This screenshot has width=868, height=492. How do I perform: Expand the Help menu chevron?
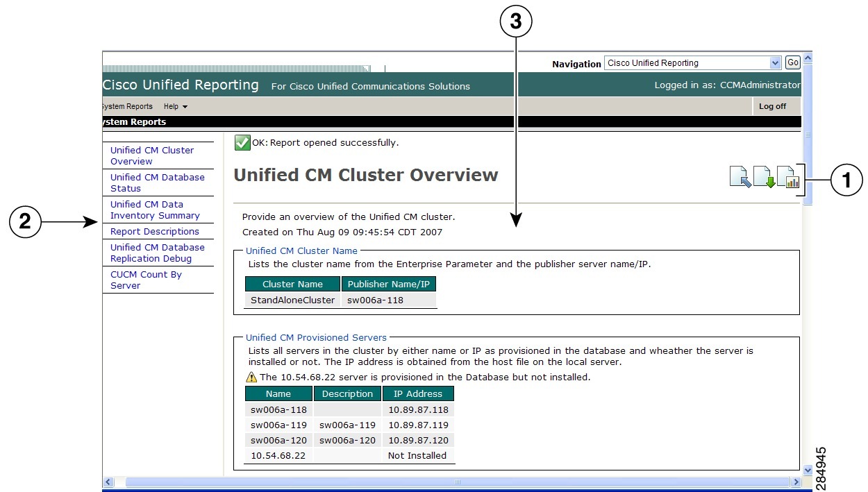[184, 106]
